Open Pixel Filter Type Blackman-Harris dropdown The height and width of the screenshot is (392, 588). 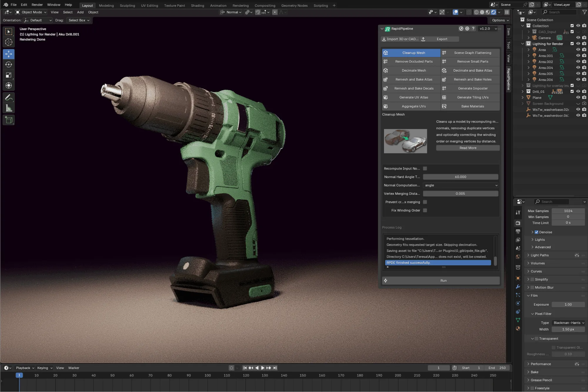point(568,323)
